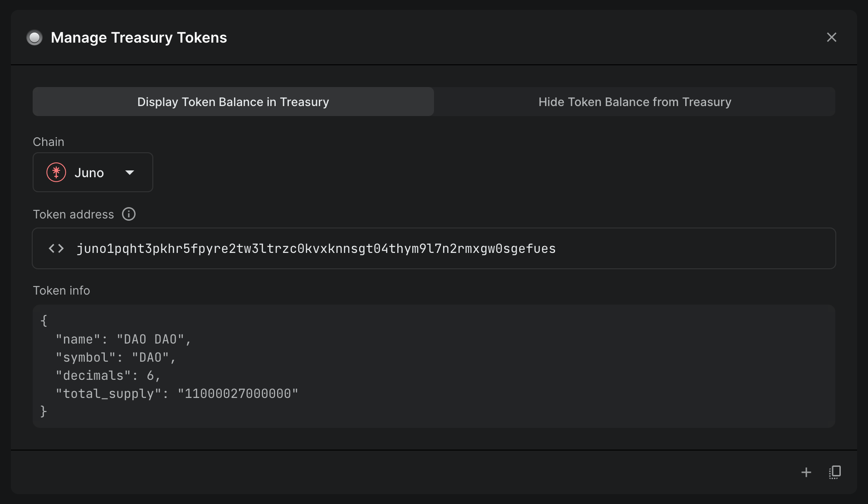Click the duplicate action icon

(x=834, y=472)
